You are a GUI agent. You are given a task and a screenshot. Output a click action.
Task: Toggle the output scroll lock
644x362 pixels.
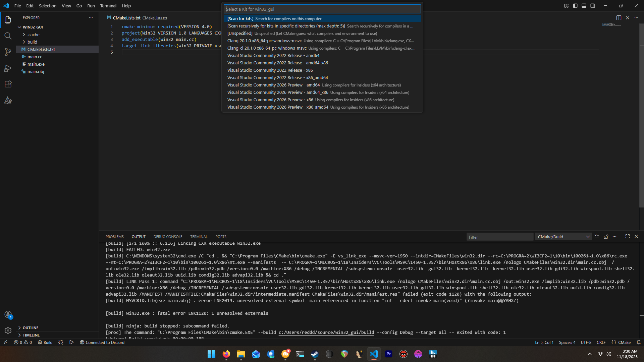606,237
